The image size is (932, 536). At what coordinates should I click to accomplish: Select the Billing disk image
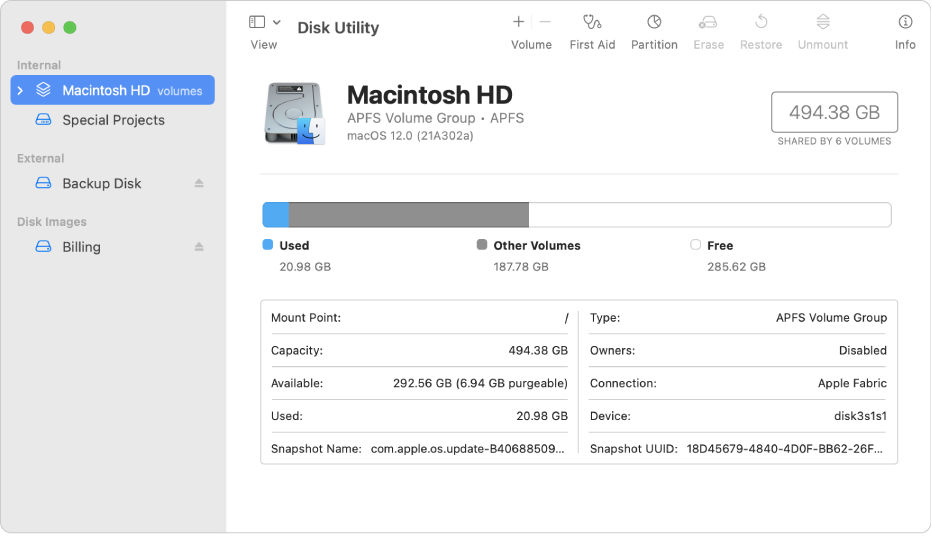(x=81, y=247)
